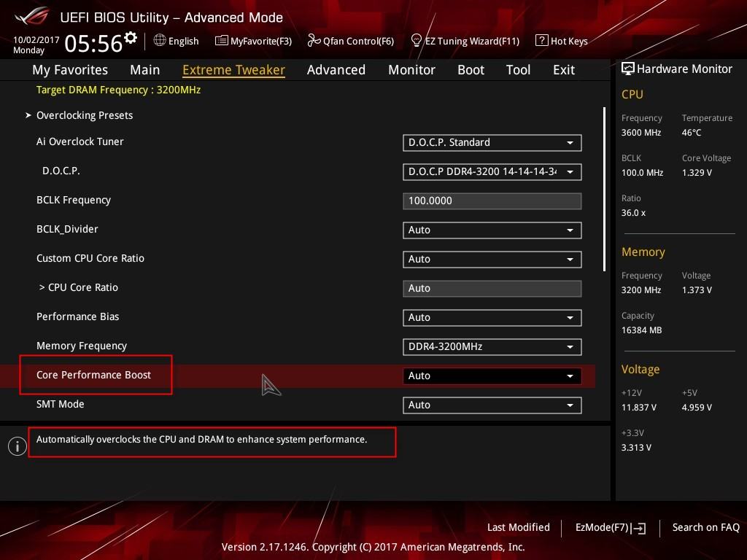The height and width of the screenshot is (560, 747).
Task: Click +12V reading 11.837 V
Action: [638, 408]
